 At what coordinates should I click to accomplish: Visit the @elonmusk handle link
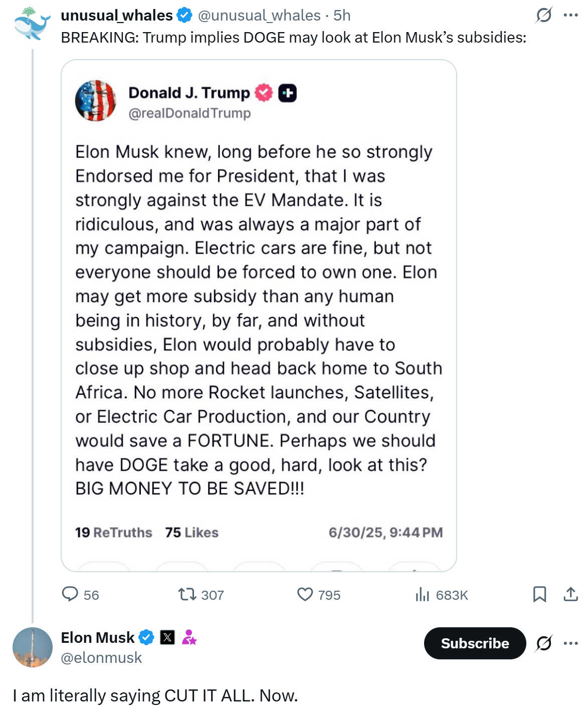(101, 657)
